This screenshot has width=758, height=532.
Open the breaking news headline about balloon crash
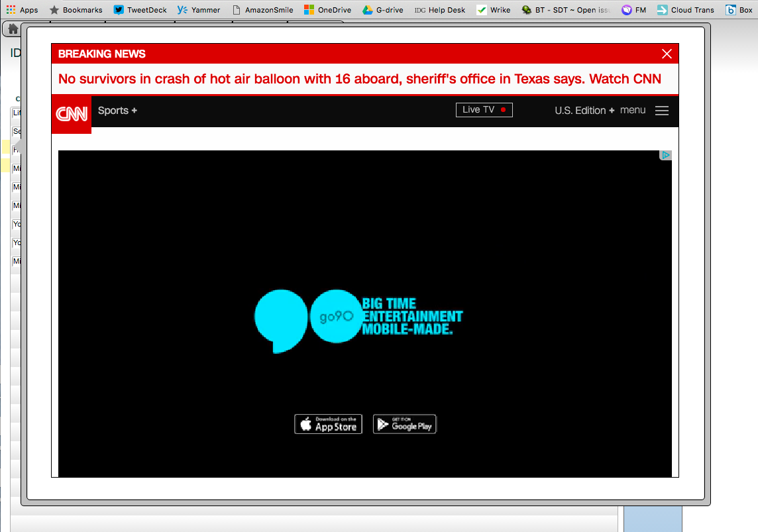[359, 79]
